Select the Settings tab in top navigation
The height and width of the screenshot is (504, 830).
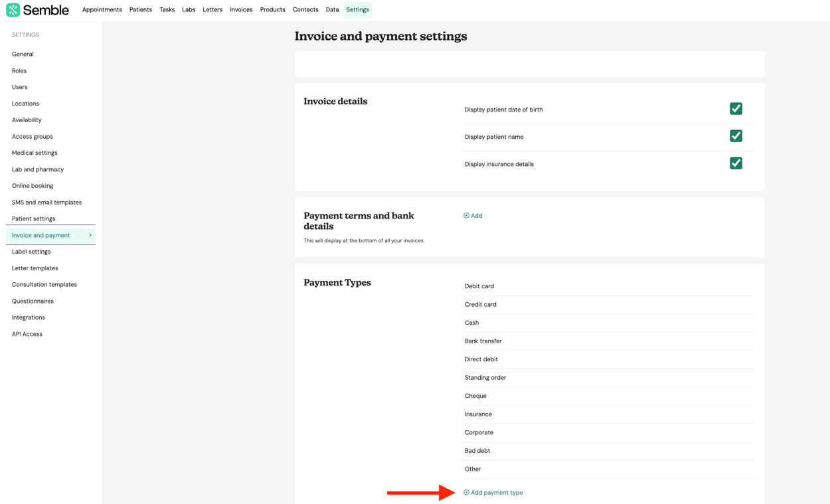coord(357,10)
